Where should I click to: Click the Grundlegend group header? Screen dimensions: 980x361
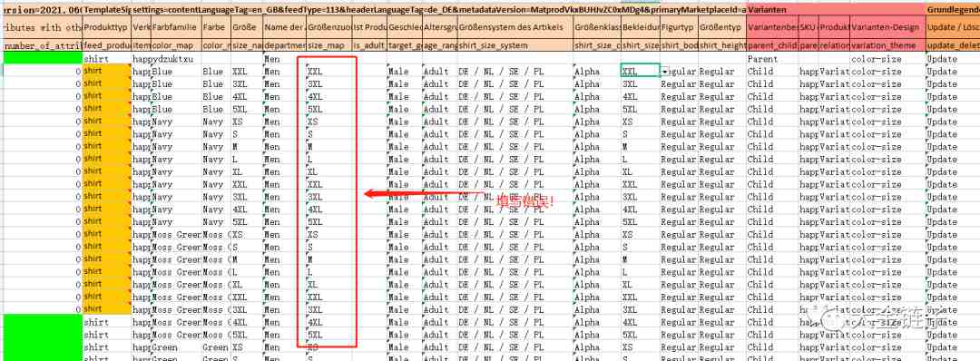click(x=953, y=10)
